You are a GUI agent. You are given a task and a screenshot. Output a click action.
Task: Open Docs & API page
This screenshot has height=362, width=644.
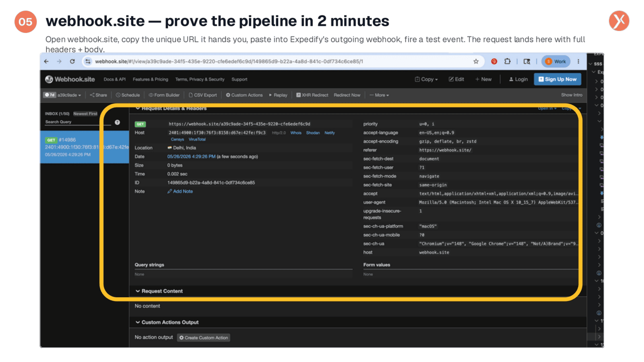[115, 79]
